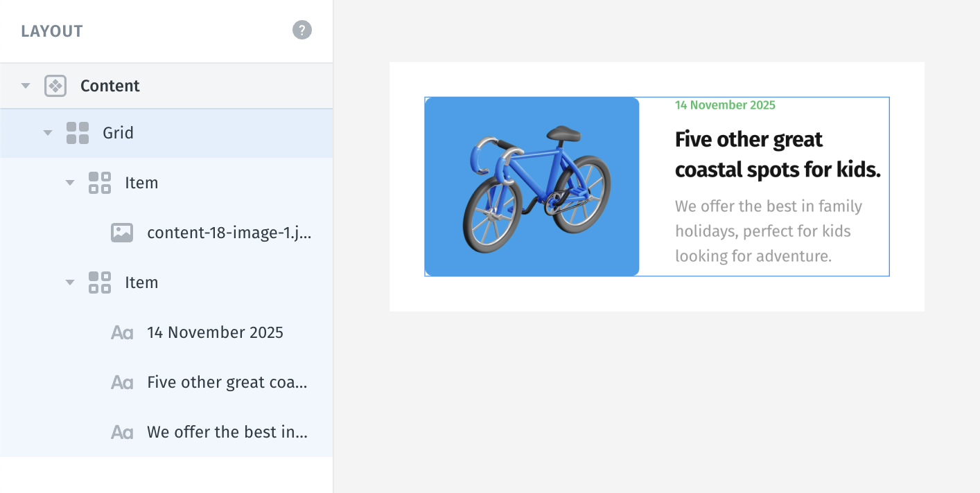Click the text icon beside Five other great coa...
This screenshot has width=980, height=493.
tap(122, 383)
